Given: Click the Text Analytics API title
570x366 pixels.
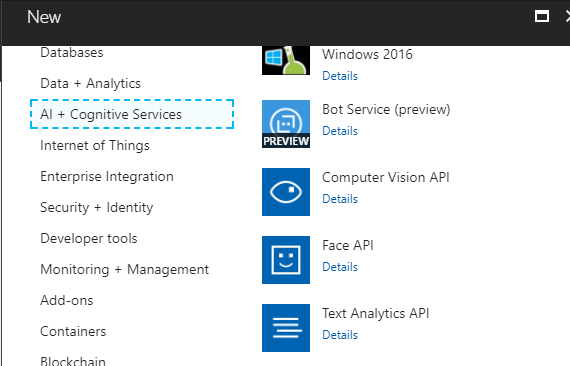Looking at the screenshot, I should coord(376,313).
